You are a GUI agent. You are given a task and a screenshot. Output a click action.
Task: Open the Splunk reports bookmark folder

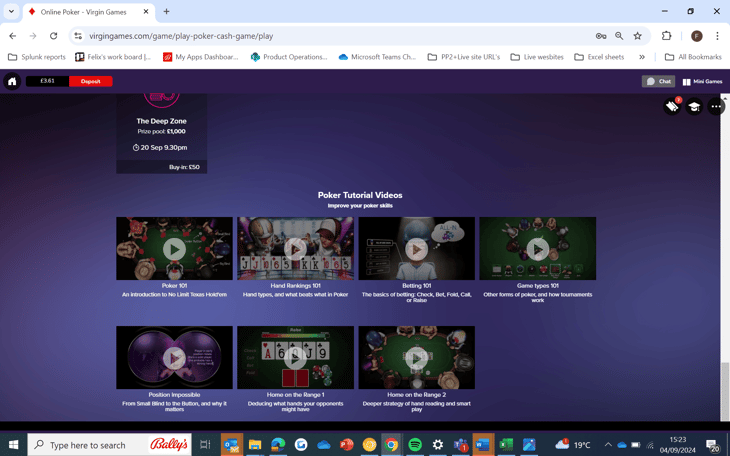pos(37,57)
